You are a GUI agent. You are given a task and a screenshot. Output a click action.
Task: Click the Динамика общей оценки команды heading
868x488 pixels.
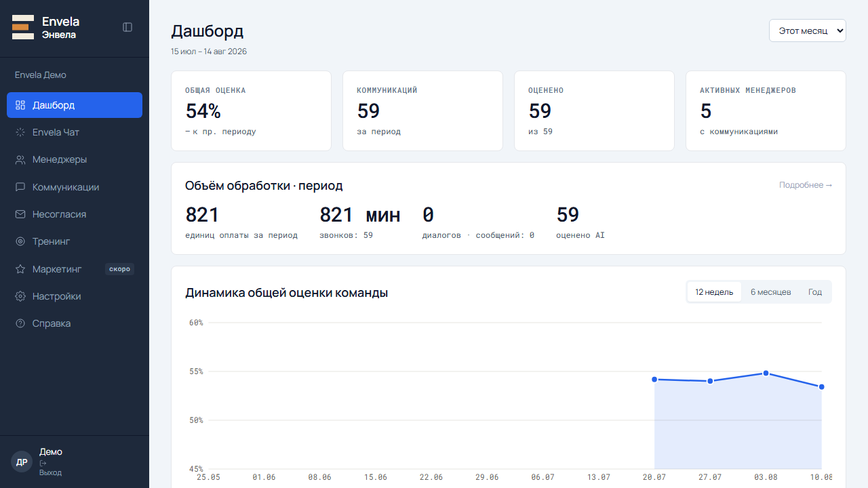pos(286,293)
